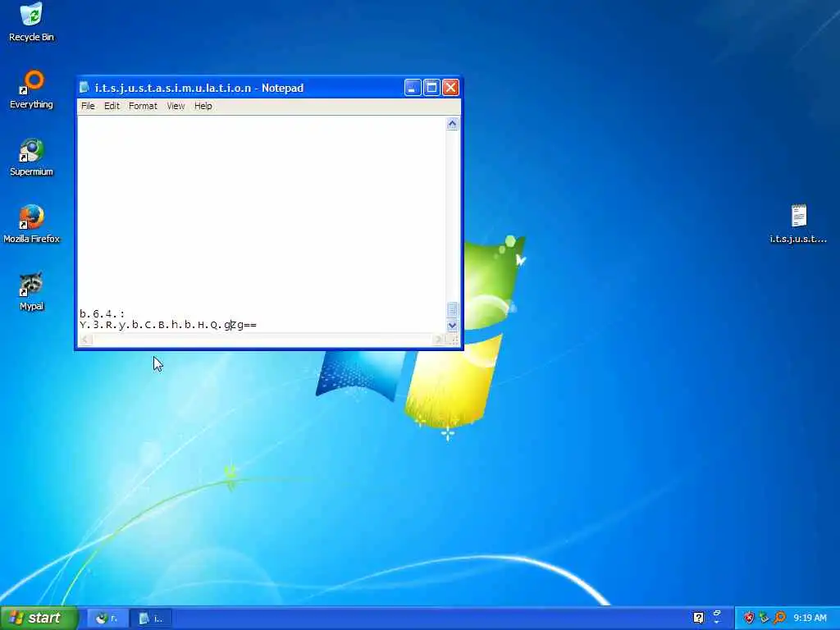840x630 pixels.
Task: Select the i.t.s.j.u.s.t... text file on desktop
Action: tap(798, 224)
